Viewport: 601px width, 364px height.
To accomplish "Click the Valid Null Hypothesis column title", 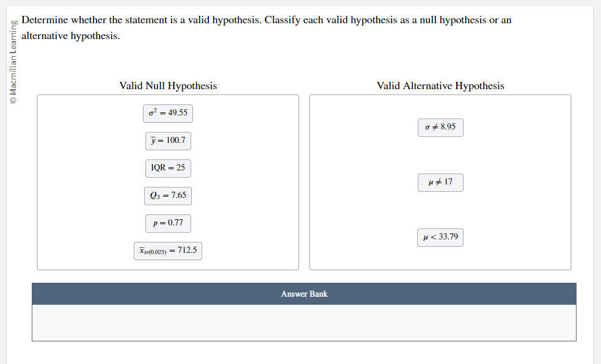I will pyautogui.click(x=168, y=86).
